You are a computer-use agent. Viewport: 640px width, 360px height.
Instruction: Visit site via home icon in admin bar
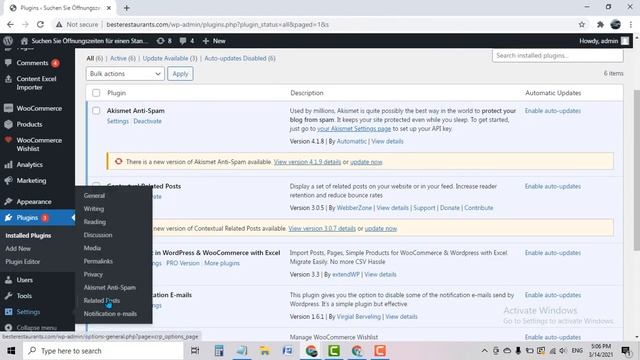[24, 41]
